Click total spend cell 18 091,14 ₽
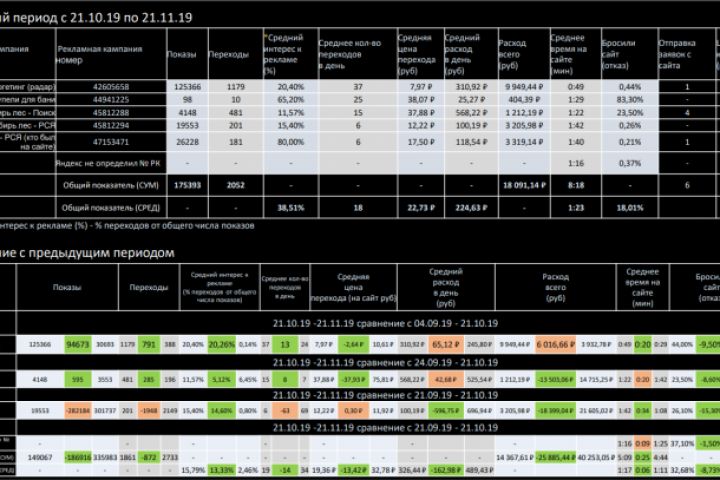 [x=524, y=185]
